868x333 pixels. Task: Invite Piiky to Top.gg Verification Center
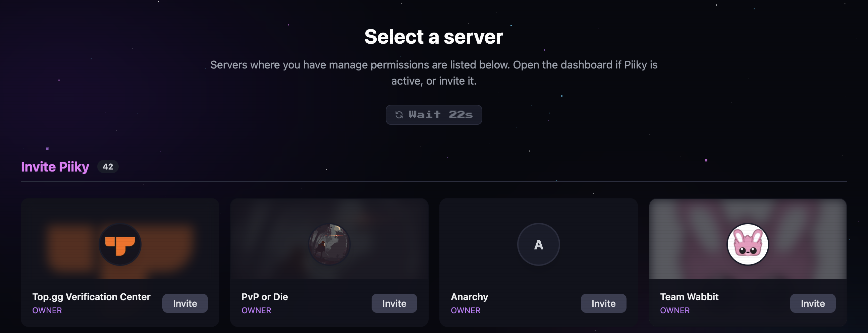pyautogui.click(x=185, y=303)
